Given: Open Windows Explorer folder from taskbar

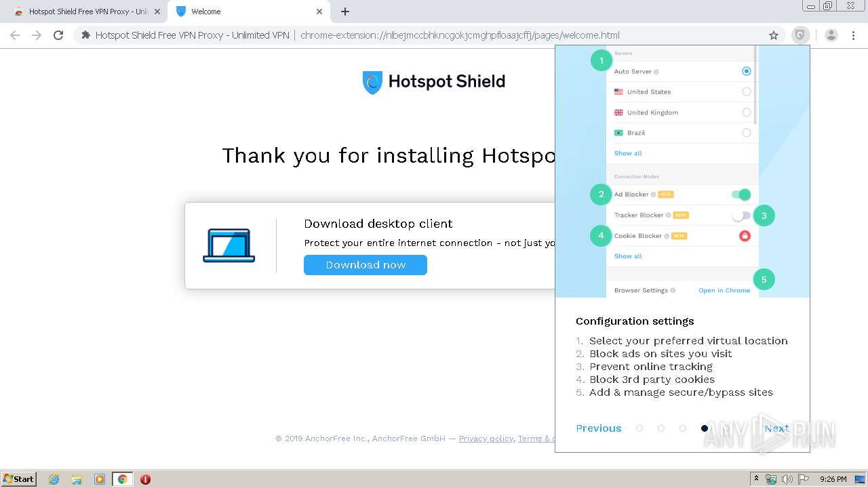Looking at the screenshot, I should [x=77, y=479].
